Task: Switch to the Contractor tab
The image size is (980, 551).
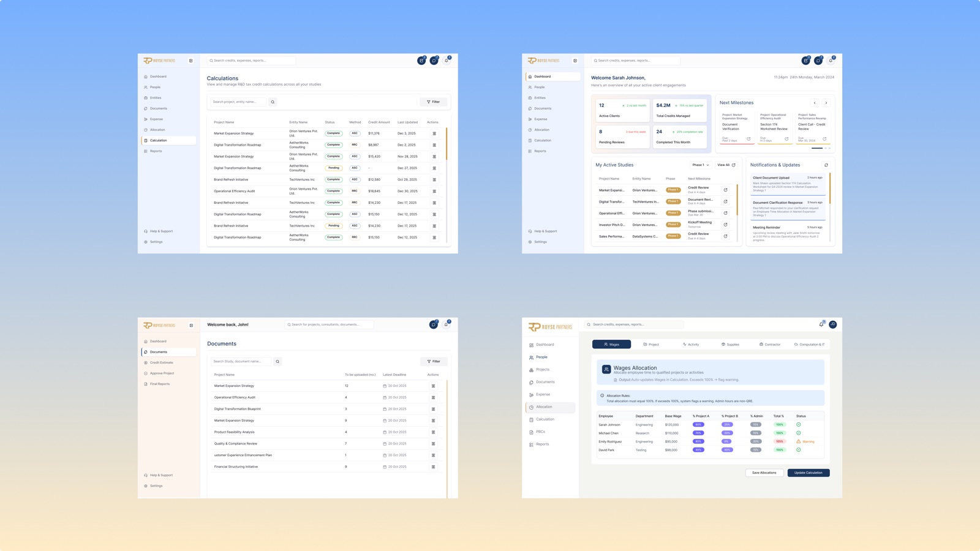Action: (770, 344)
